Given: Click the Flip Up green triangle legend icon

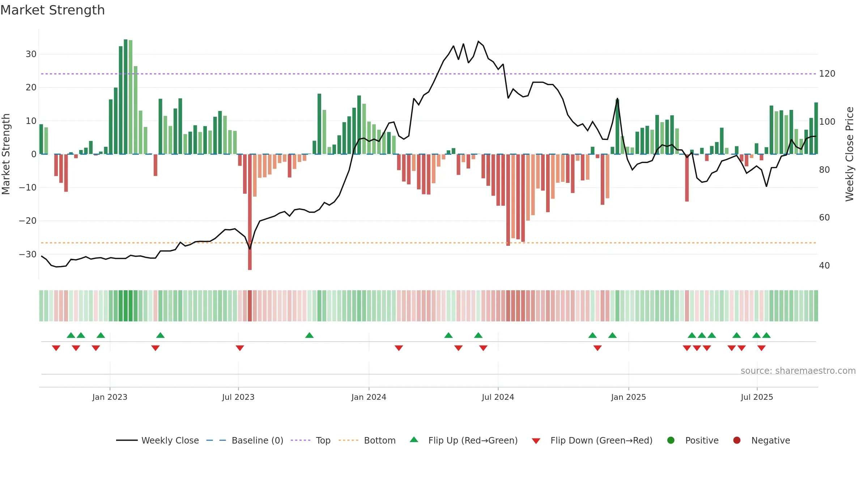Looking at the screenshot, I should tap(414, 440).
